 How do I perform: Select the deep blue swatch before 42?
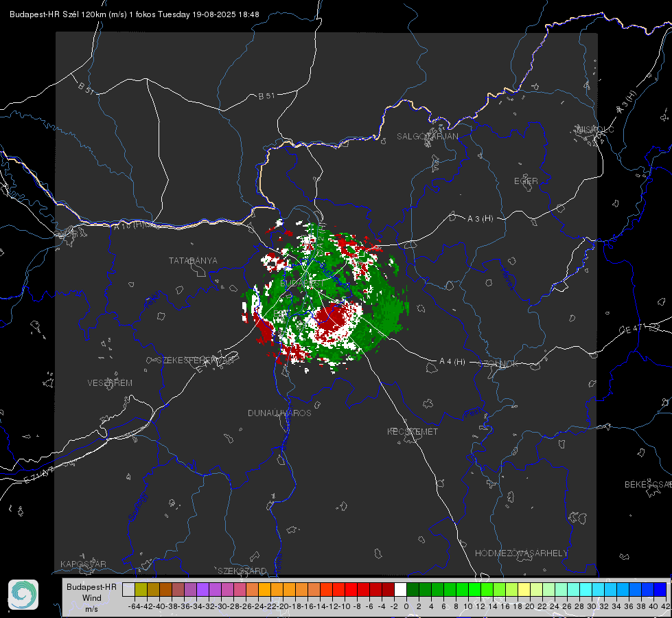pos(660,589)
